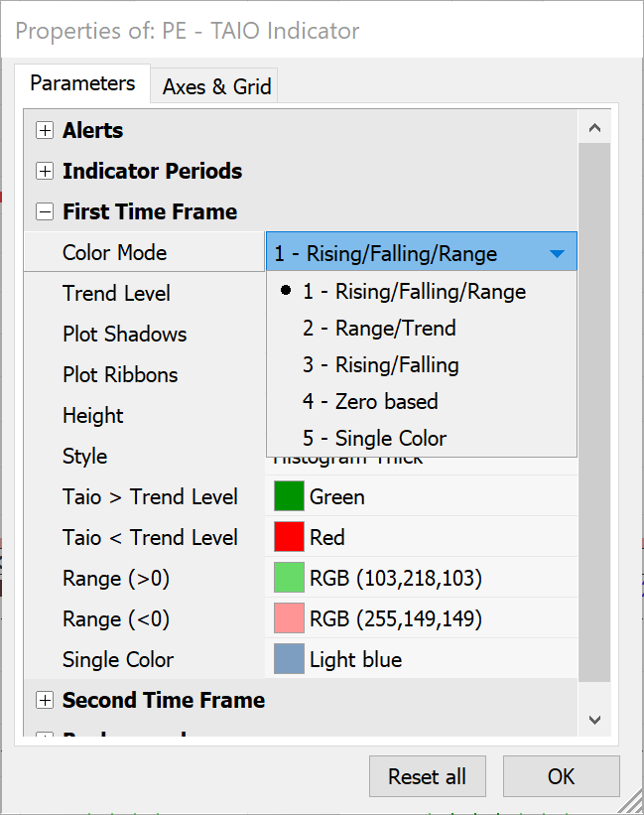The image size is (644, 815).
Task: Click the Reset all button
Action: pos(427,776)
